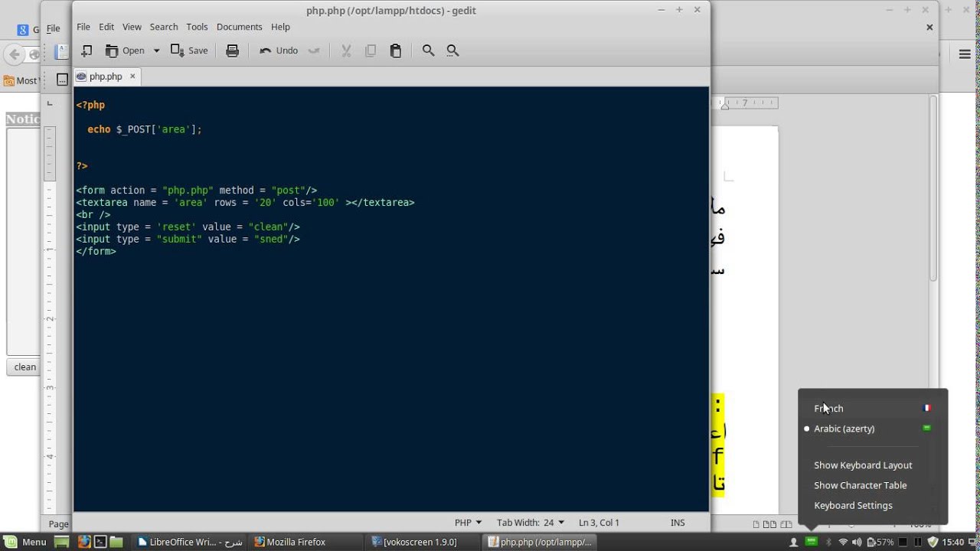Choose Show Character Table
Viewport: 980px width, 551px height.
(872, 485)
